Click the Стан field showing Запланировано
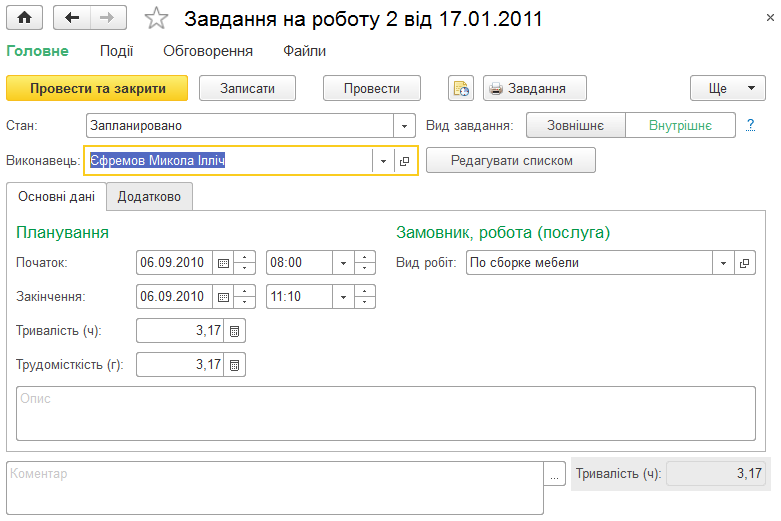The width and height of the screenshot is (781, 521). pos(240,126)
